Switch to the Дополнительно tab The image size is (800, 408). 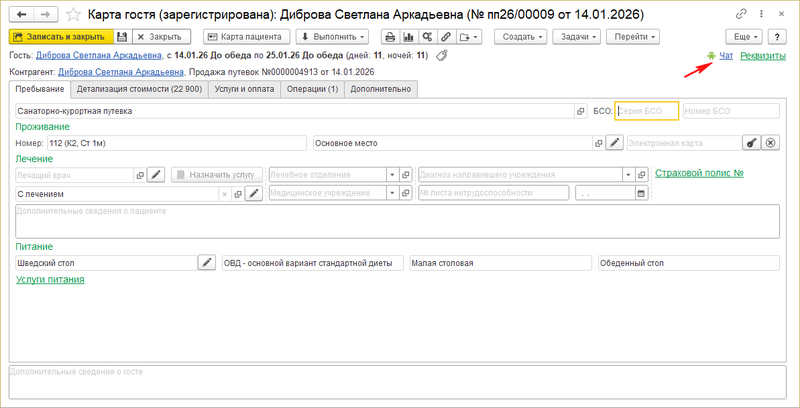pyautogui.click(x=381, y=89)
